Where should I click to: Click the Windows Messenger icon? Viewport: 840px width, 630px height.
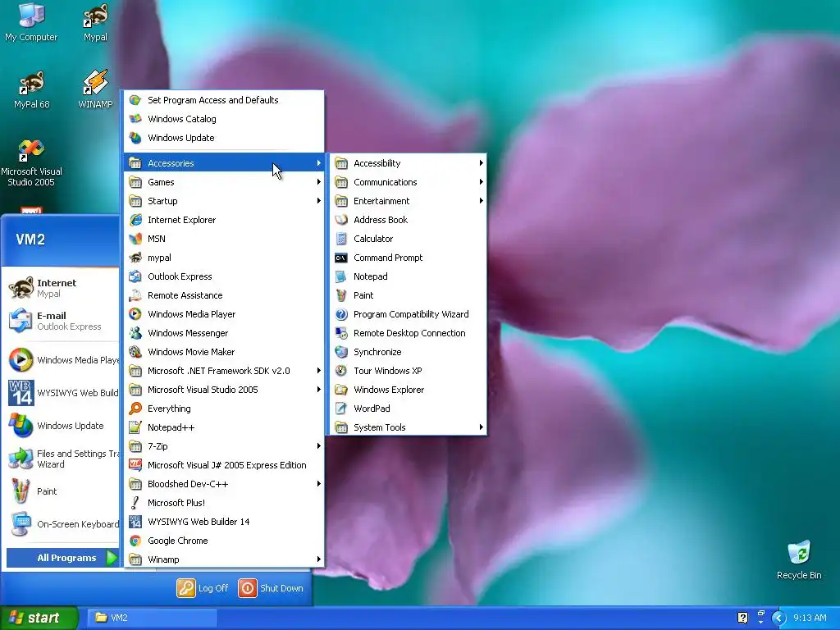135,333
